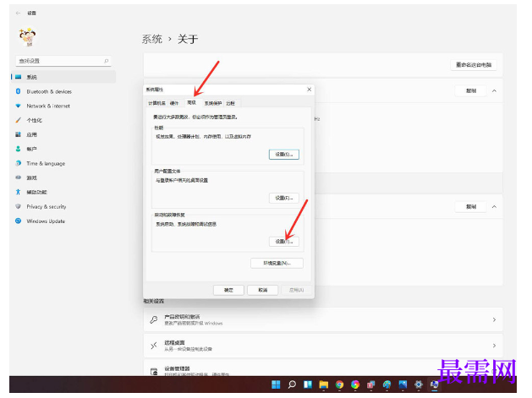
Task: Switch to the 硬件 tab
Action: coord(174,103)
